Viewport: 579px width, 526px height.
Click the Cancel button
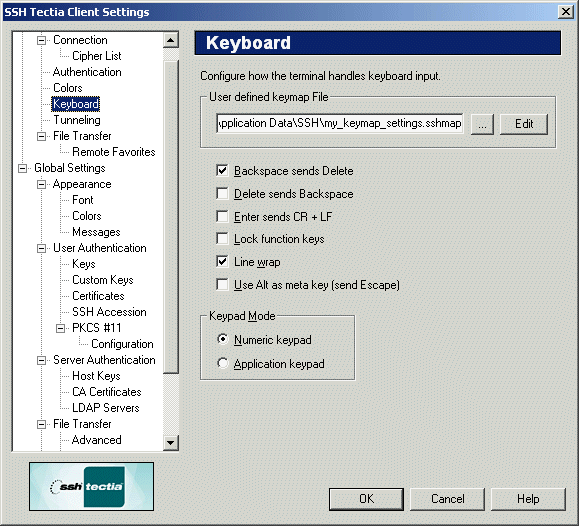pos(448,499)
